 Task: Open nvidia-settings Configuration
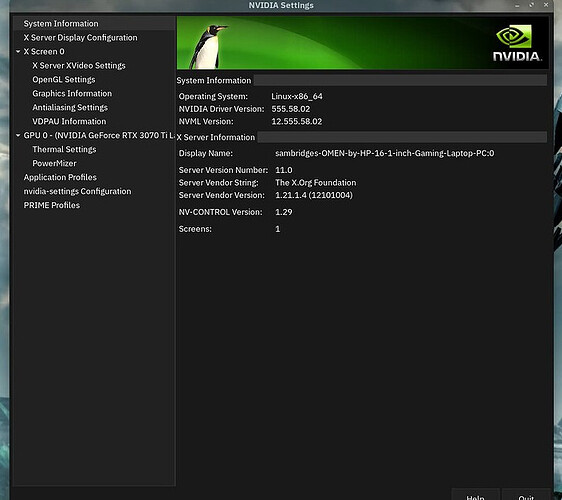coord(77,191)
